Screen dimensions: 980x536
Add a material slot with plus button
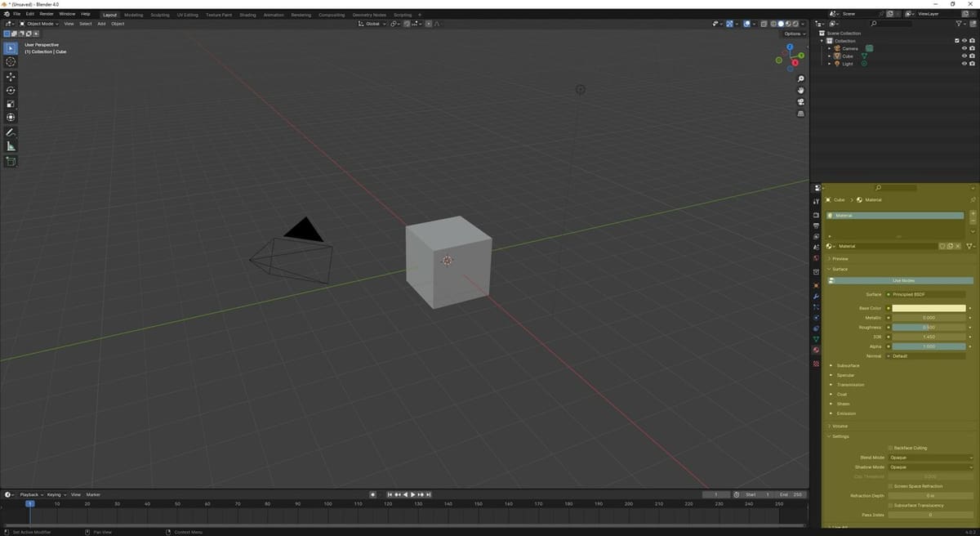[x=973, y=214]
